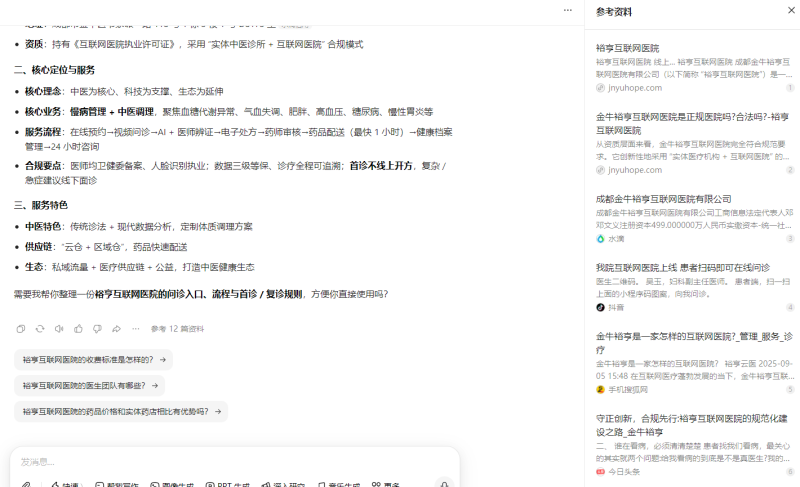800x487 pixels.
Task: Open the 快速 mode selector
Action: click(66, 484)
